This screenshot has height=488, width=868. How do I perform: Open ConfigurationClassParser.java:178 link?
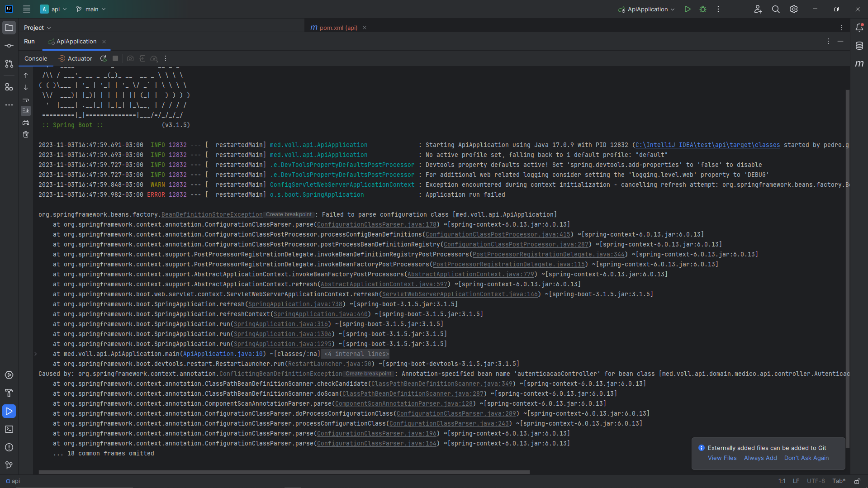tap(377, 224)
